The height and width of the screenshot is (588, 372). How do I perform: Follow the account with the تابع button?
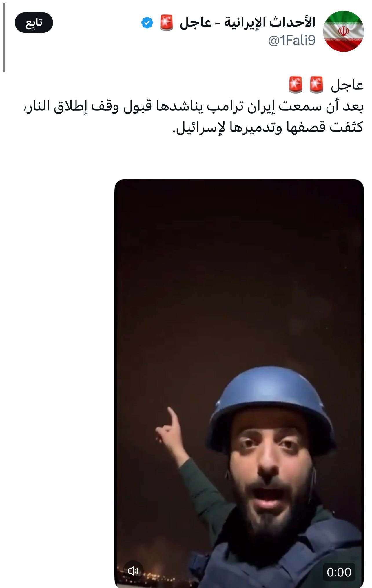[34, 22]
